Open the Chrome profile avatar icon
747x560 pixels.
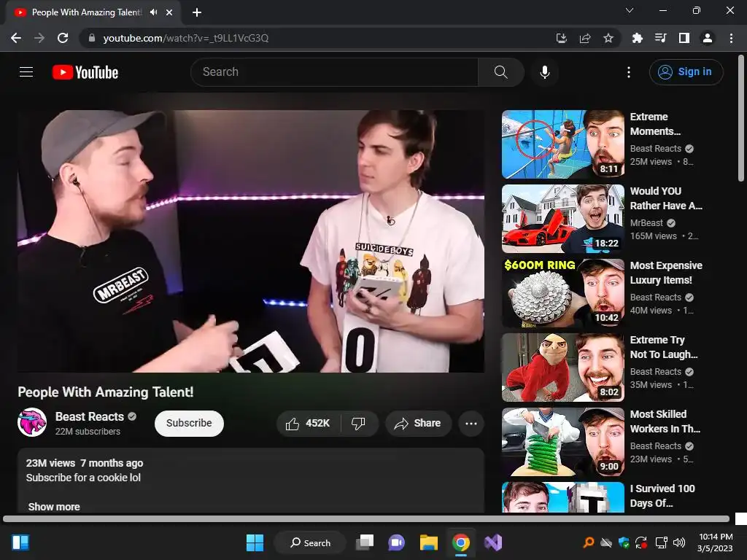coord(708,38)
